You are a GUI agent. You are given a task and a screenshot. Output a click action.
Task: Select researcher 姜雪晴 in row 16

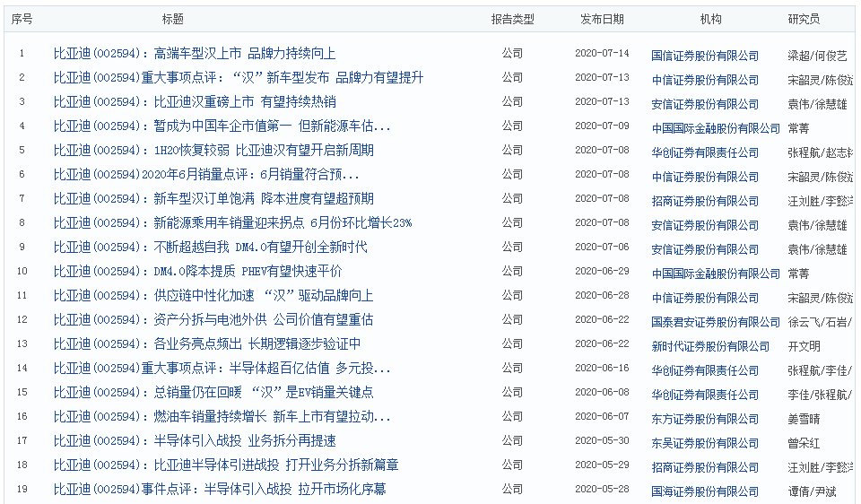(x=804, y=418)
